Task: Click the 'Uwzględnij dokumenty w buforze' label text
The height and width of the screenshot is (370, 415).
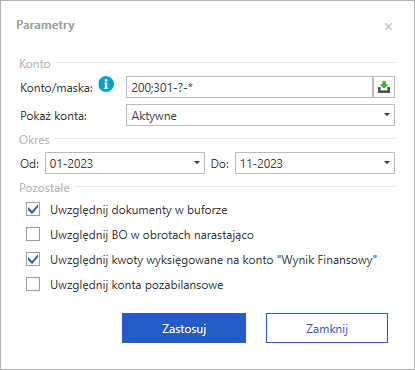Action: point(139,210)
